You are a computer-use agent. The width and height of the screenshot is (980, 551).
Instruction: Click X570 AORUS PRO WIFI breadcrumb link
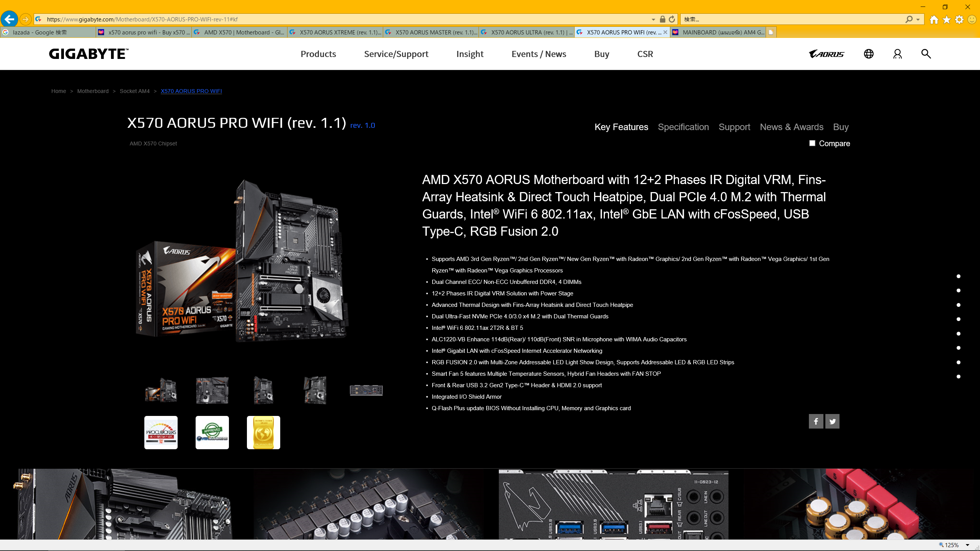click(x=191, y=91)
